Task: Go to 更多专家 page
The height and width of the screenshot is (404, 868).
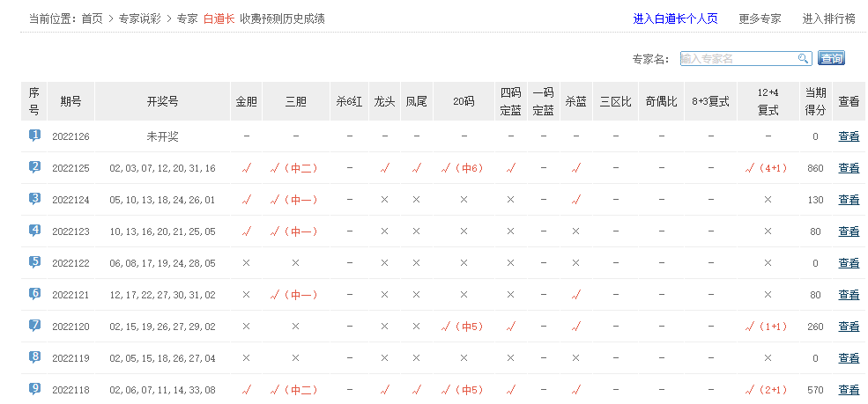Action: 760,18
